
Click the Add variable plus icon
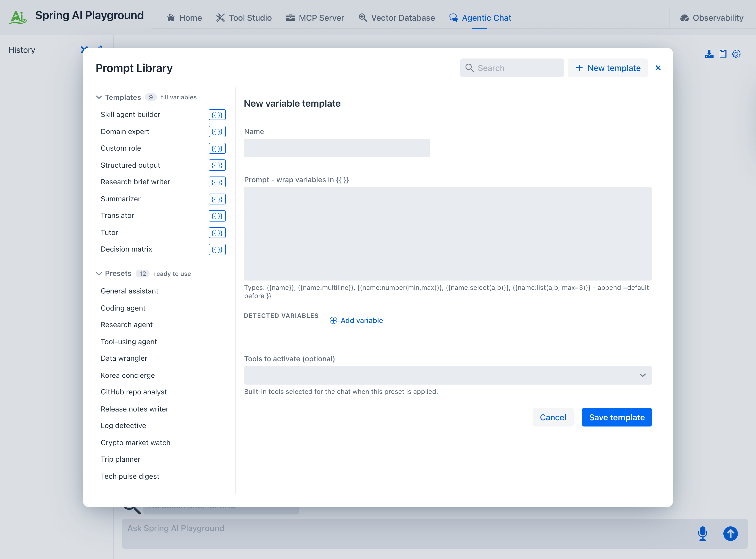click(333, 320)
